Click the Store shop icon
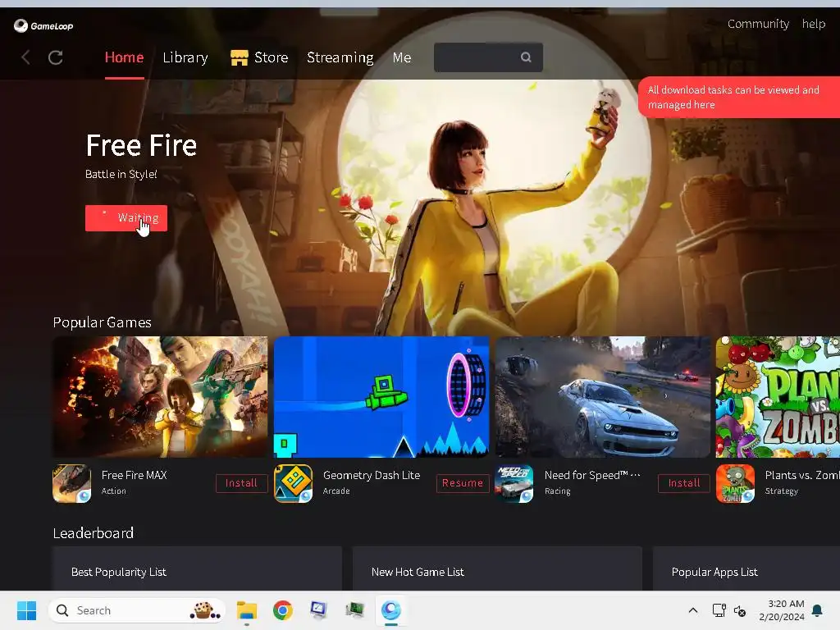The width and height of the screenshot is (840, 630). point(239,57)
